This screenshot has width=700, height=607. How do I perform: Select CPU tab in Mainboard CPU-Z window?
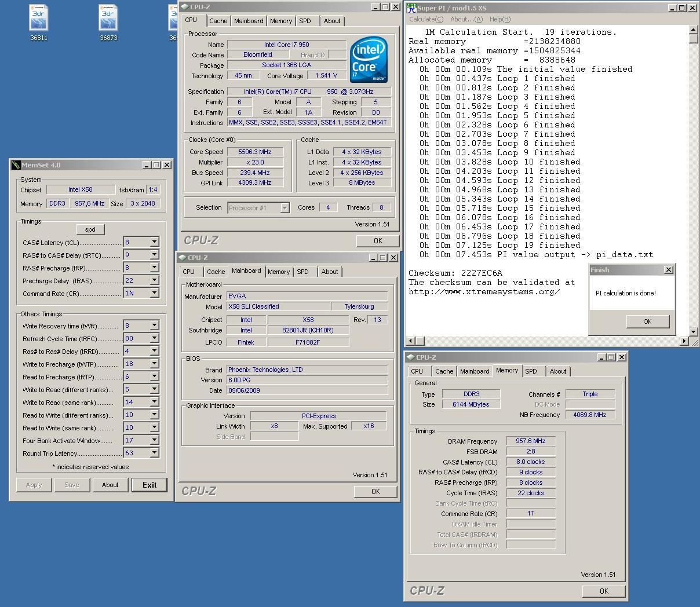pos(189,272)
